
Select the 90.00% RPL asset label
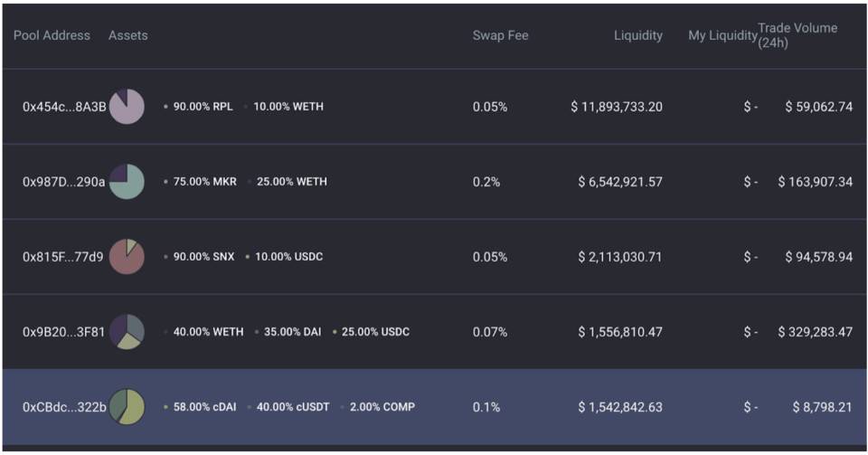tap(203, 106)
